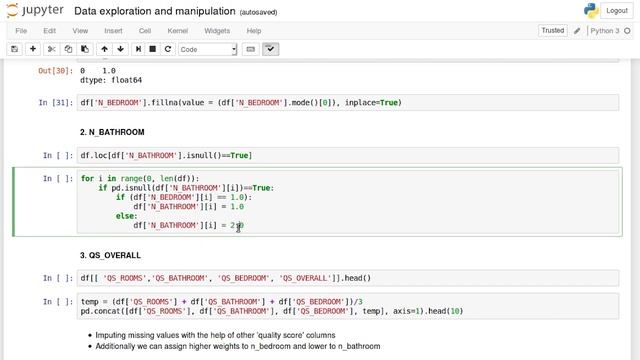Open the Widgets menu
This screenshot has height=360, width=640.
(x=217, y=31)
